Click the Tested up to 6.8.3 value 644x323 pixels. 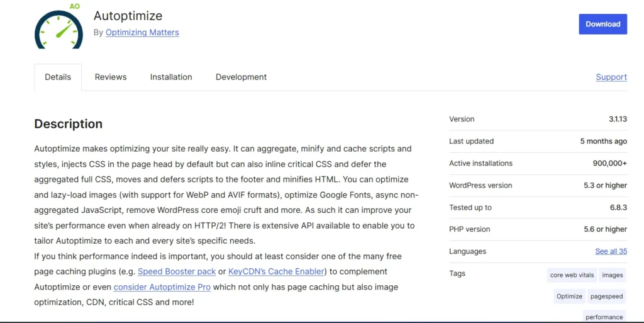tap(618, 208)
